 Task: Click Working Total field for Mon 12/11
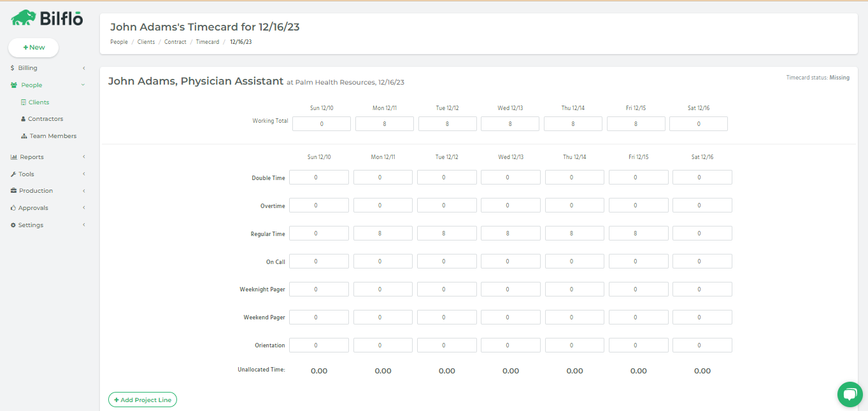(385, 124)
